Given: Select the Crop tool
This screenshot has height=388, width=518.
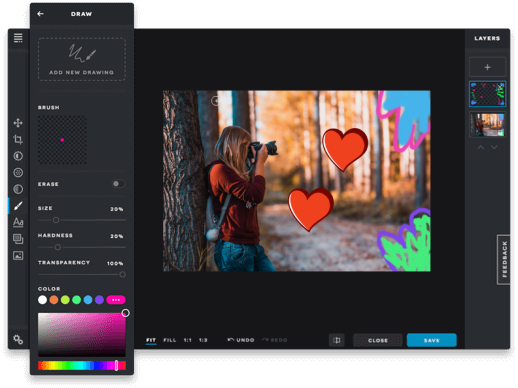Looking at the screenshot, I should tap(18, 139).
